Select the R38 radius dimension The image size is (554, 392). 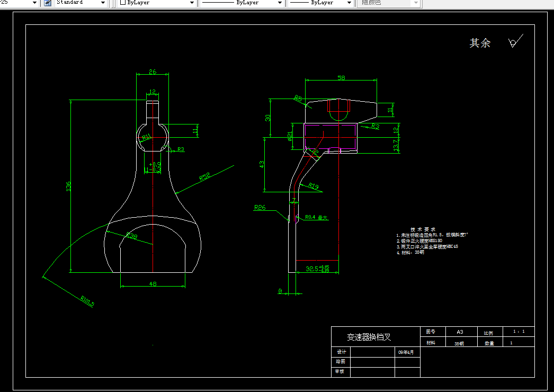point(131,235)
